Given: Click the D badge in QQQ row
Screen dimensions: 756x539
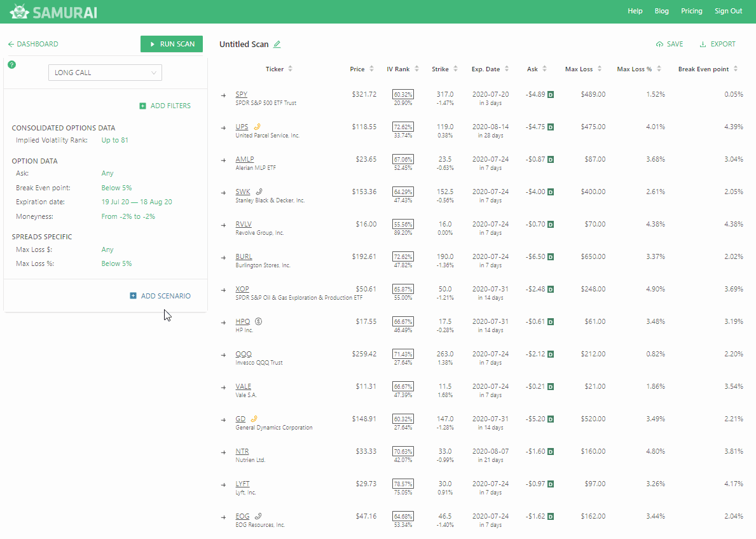Looking at the screenshot, I should coord(551,354).
